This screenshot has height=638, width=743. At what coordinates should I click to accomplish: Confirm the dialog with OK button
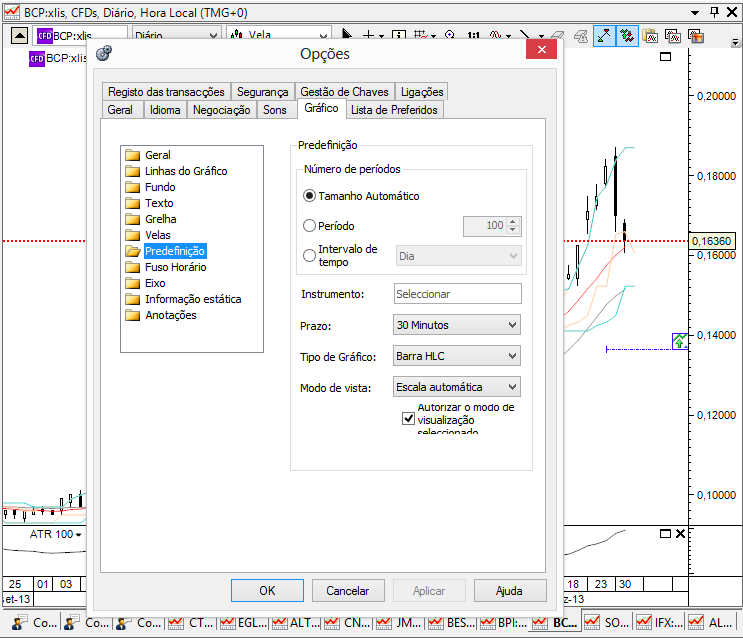point(267,591)
